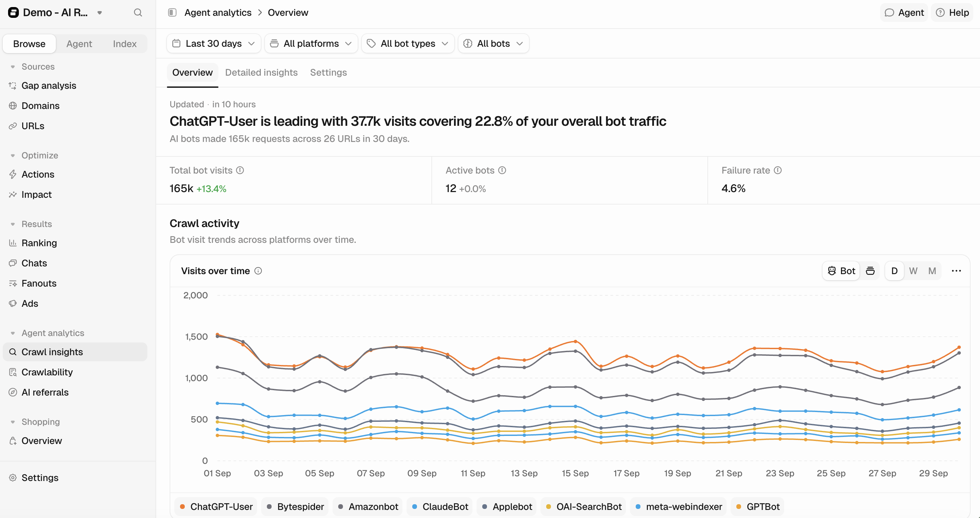The image size is (980, 518).
Task: Select the Agent tab in the sidebar
Action: tap(79, 44)
